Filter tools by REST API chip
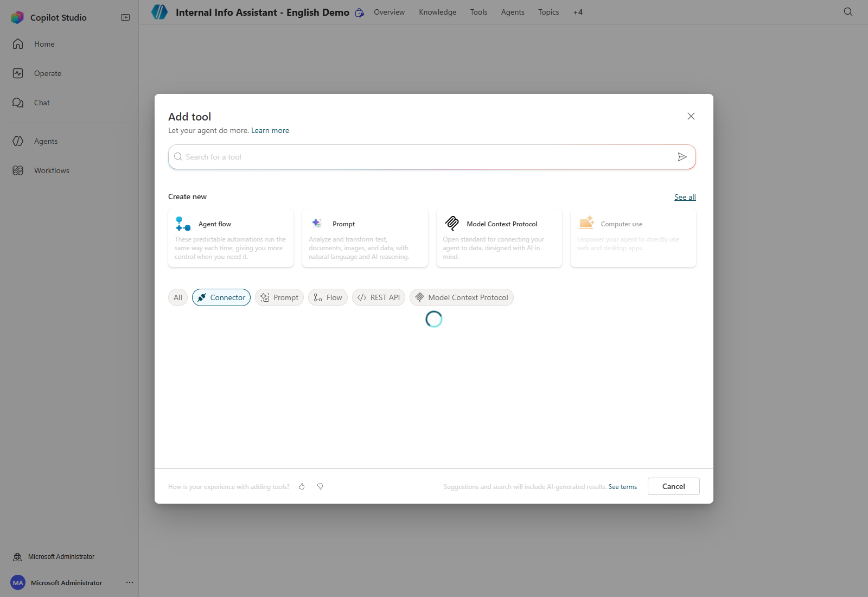 379,297
